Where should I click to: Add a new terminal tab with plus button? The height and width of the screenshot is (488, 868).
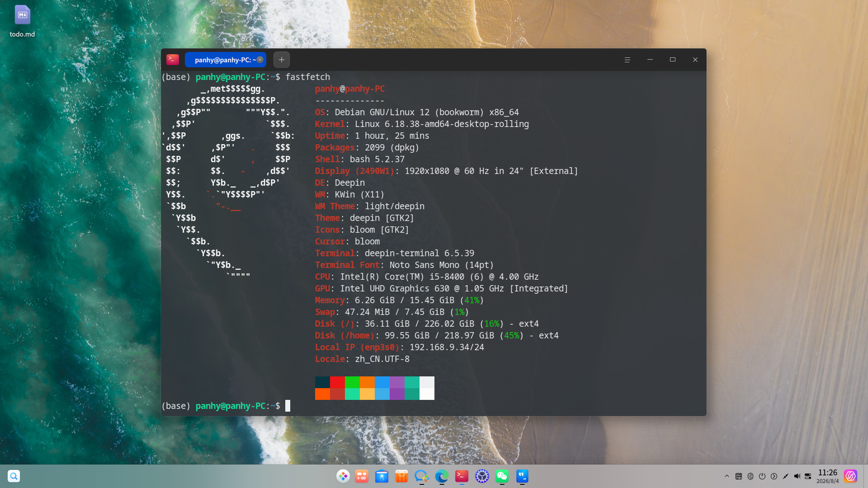282,60
